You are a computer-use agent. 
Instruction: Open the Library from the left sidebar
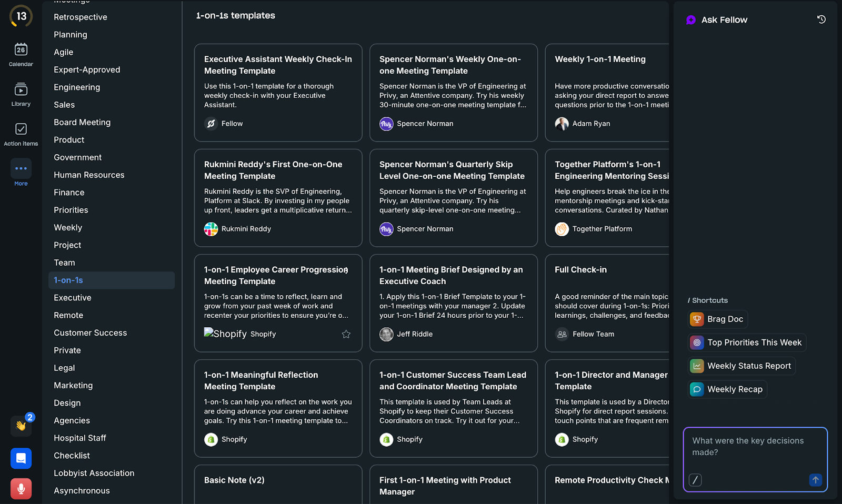point(21,94)
